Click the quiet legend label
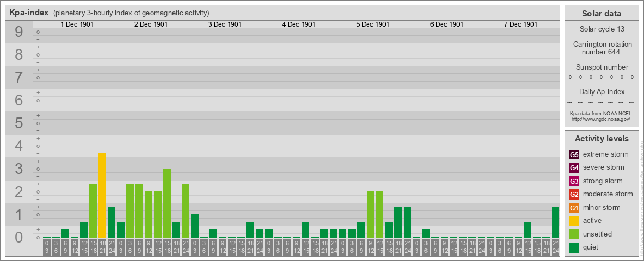 coord(592,247)
